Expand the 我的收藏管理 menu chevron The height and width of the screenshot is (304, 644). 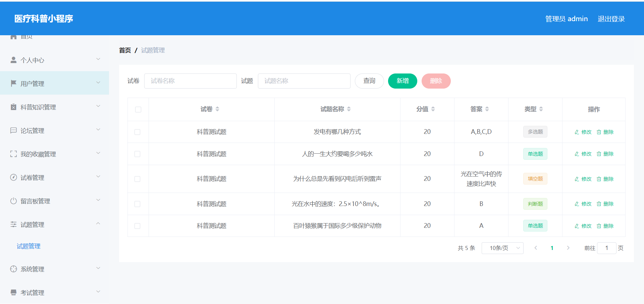point(98,153)
